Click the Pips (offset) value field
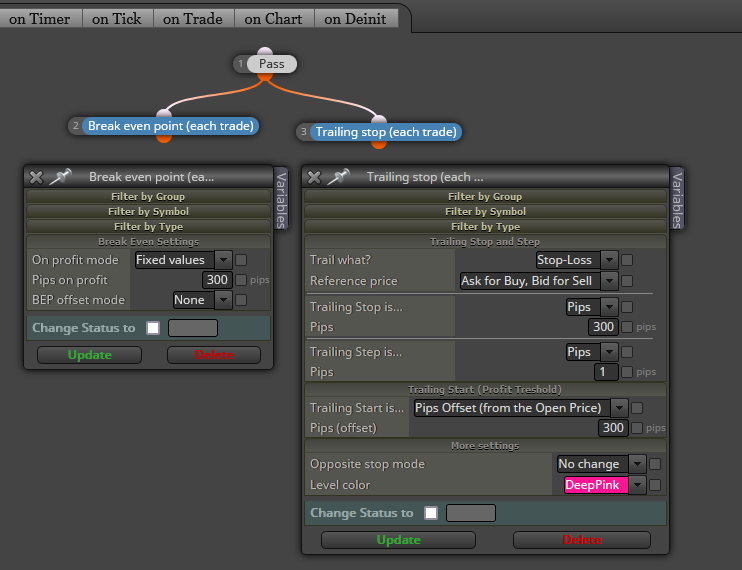The width and height of the screenshot is (742, 570). pos(613,428)
